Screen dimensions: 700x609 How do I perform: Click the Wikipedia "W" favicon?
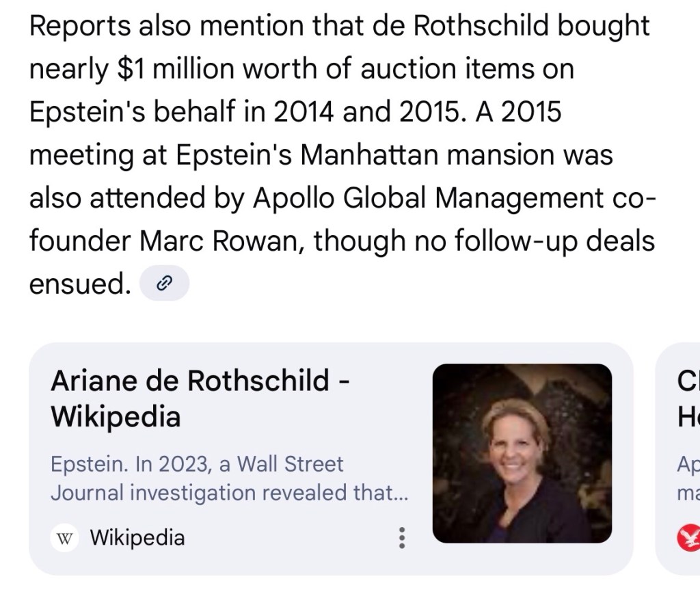(65, 538)
